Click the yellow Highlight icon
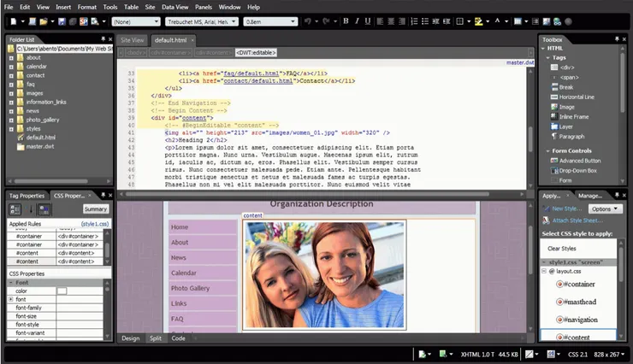Screen dimensions: 633x364 coord(479,21)
